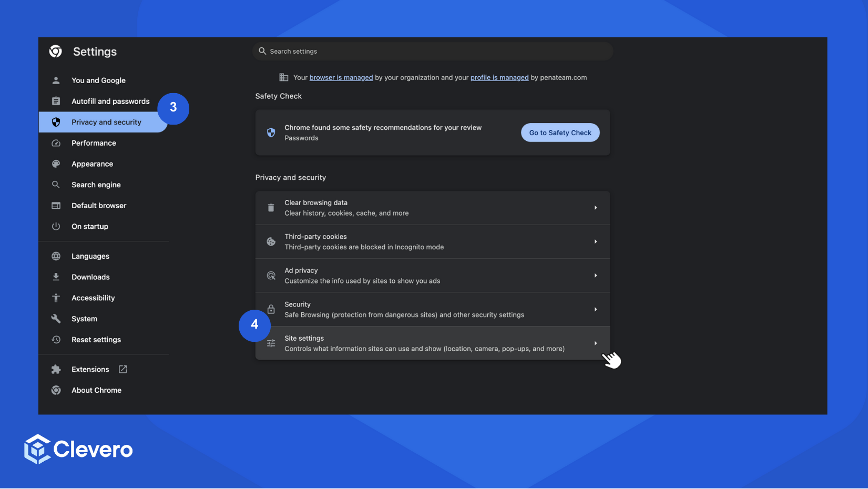This screenshot has width=868, height=489.
Task: Click the You and Google person icon
Action: 56,80
